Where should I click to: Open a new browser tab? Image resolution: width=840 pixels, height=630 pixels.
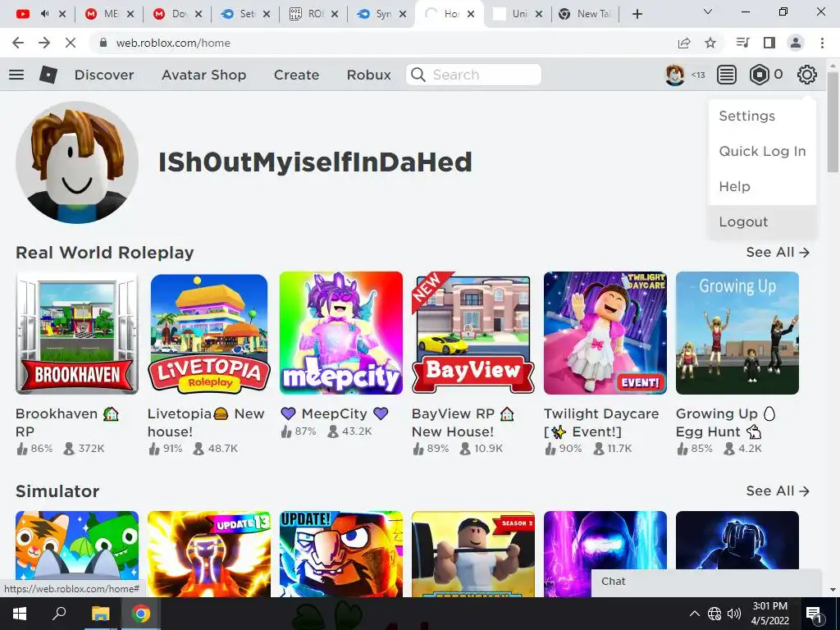[x=637, y=14]
